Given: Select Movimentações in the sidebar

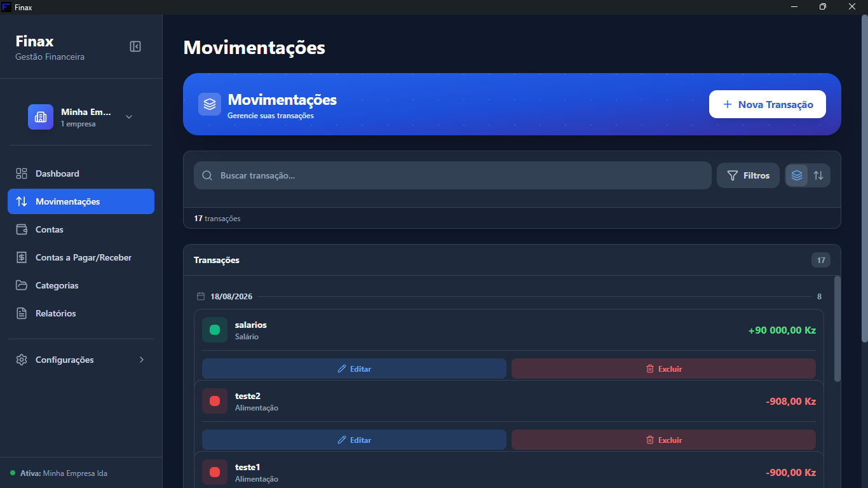Looking at the screenshot, I should [81, 201].
